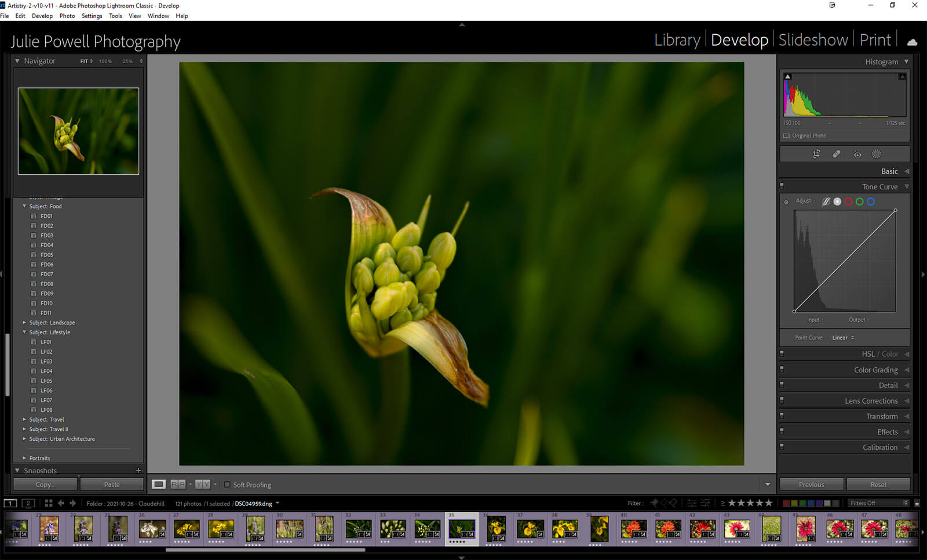Select the red channel curve circle
The width and height of the screenshot is (927, 560).
[x=848, y=202]
